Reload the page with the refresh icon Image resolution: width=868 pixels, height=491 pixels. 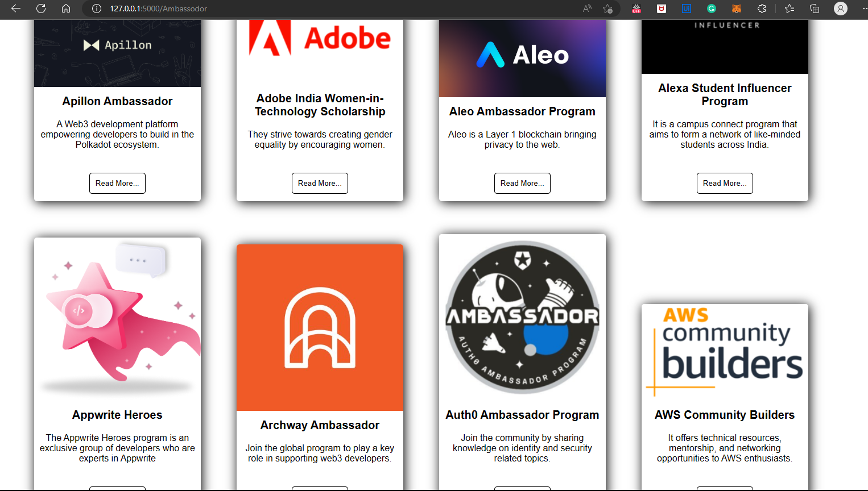click(41, 9)
